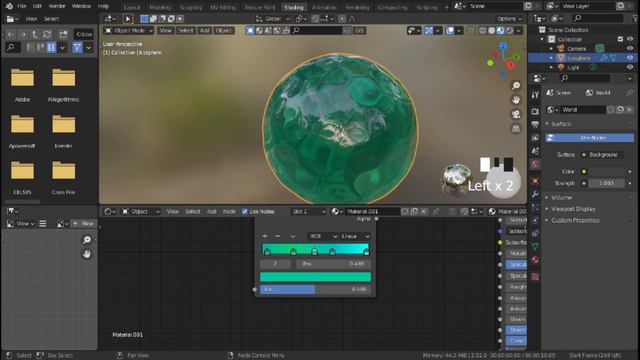Open the overlays dropdown arrow
The image size is (640, 360).
459,31
